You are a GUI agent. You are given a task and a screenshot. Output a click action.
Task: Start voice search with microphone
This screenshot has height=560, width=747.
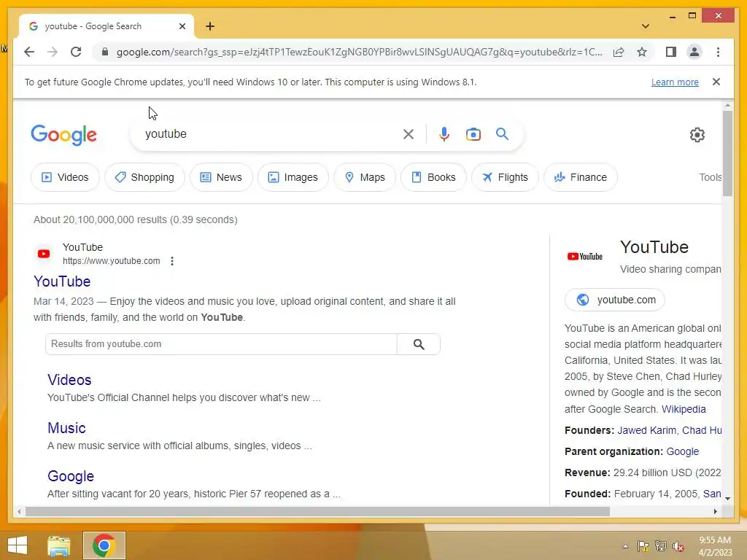[x=444, y=134]
